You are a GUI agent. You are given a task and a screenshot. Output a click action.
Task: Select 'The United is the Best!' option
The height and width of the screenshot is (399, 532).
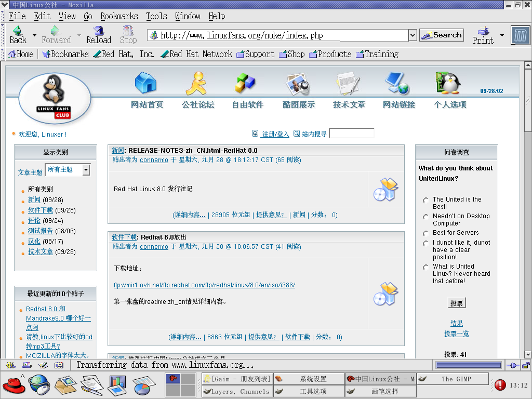click(x=425, y=200)
